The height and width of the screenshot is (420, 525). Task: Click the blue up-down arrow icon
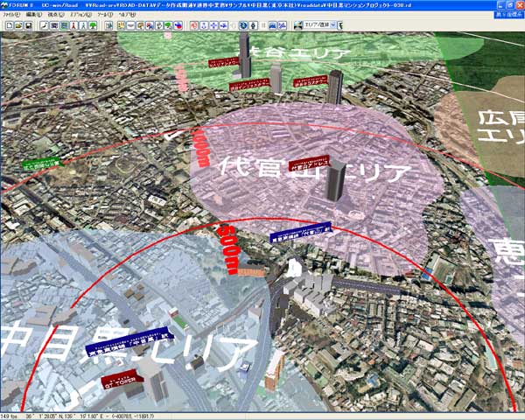click(x=204, y=25)
